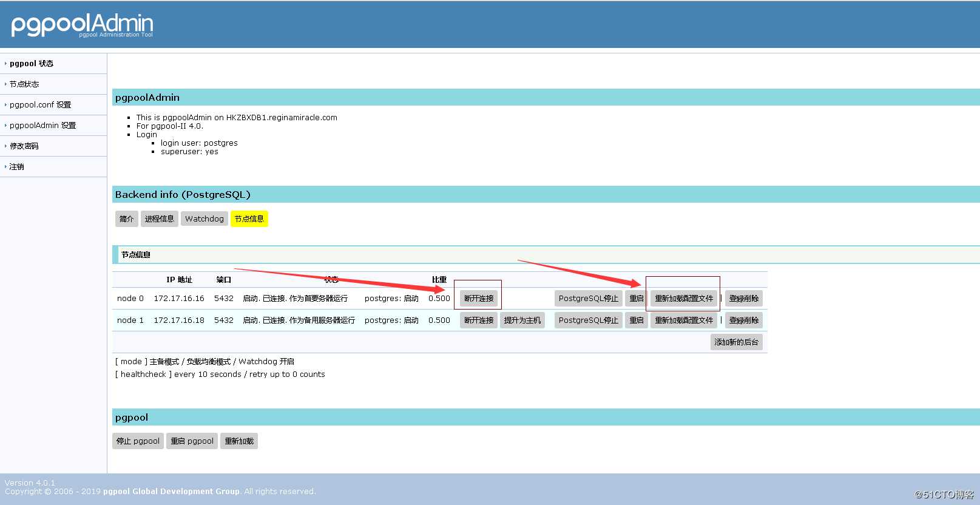Image resolution: width=980 pixels, height=505 pixels.
Task: Click the 添加新的后台 button
Action: tap(737, 342)
